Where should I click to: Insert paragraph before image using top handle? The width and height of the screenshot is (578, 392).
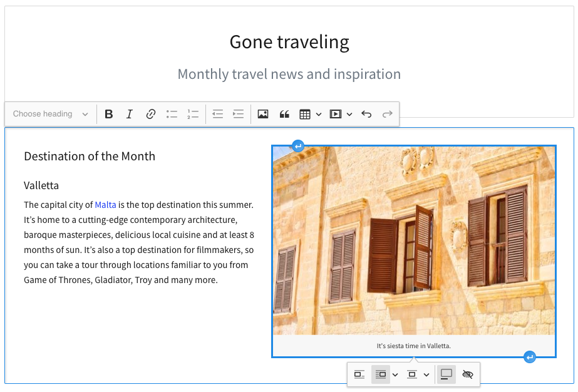pyautogui.click(x=298, y=146)
